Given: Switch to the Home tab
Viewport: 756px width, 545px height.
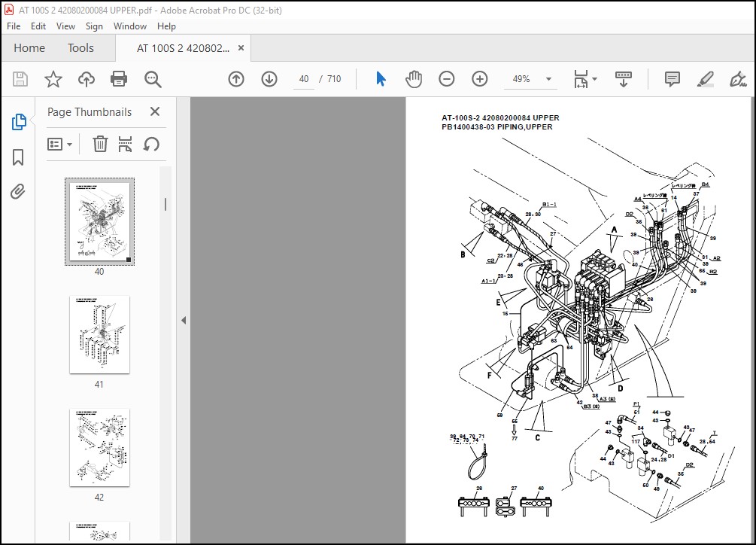Looking at the screenshot, I should [x=29, y=47].
